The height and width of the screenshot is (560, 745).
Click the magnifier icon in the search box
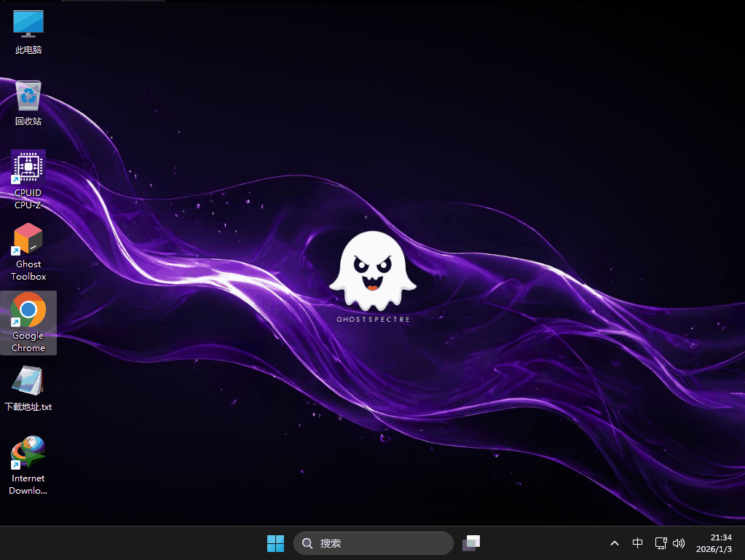tap(307, 543)
